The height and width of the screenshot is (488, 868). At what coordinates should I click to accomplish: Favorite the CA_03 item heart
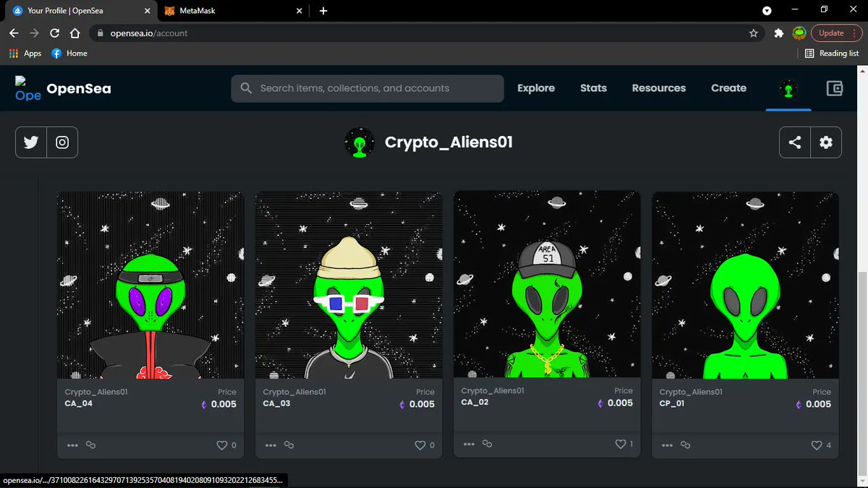point(420,445)
